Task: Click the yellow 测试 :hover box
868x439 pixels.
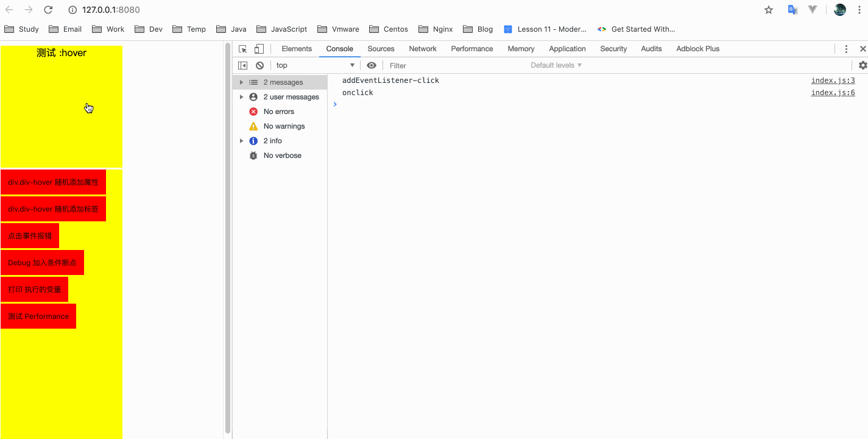Action: pyautogui.click(x=62, y=107)
